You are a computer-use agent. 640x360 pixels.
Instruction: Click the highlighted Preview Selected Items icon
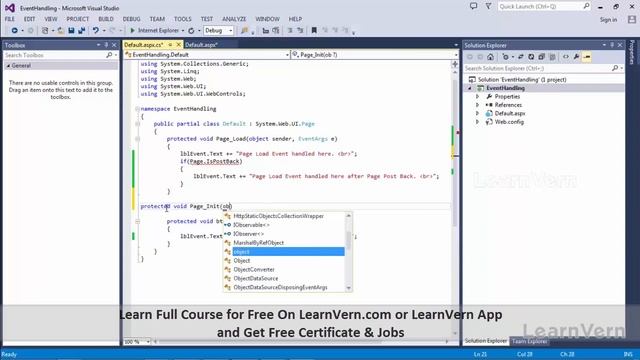587,57
